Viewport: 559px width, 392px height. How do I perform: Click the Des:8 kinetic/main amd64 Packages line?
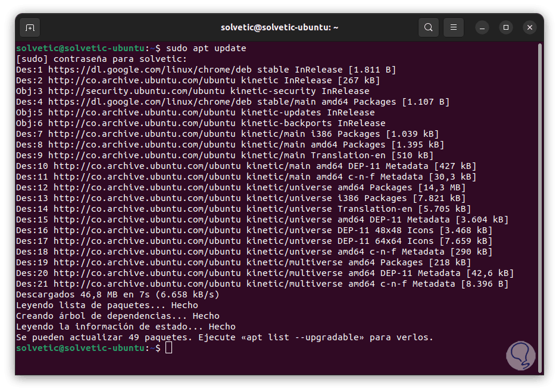pos(230,145)
